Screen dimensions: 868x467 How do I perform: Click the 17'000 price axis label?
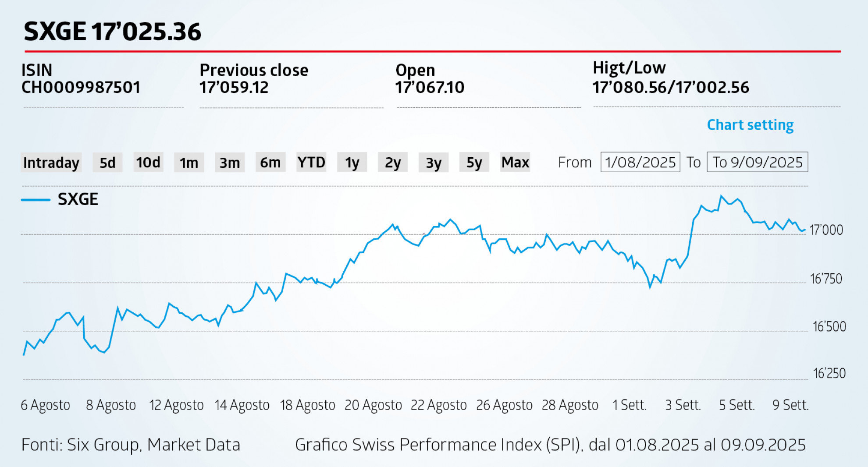coord(826,230)
